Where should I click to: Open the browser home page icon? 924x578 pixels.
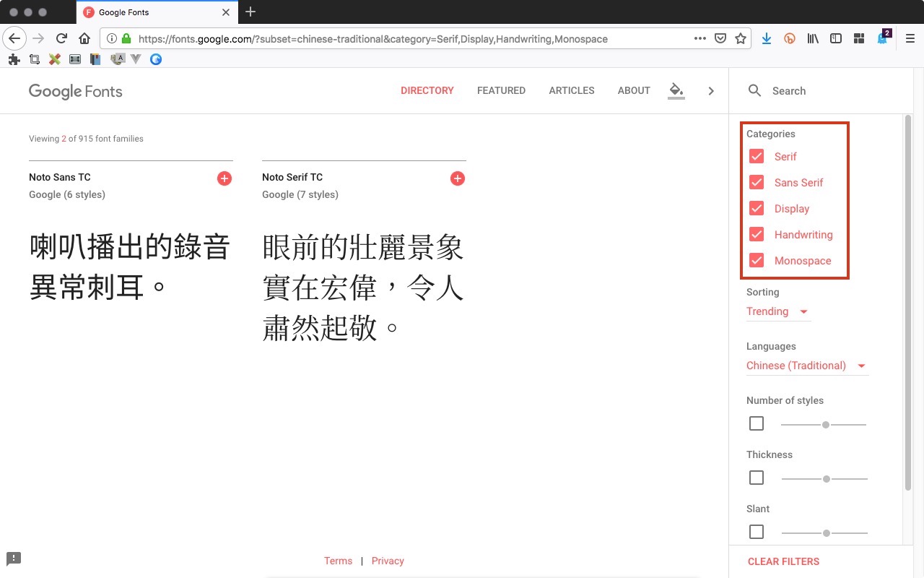coord(84,38)
